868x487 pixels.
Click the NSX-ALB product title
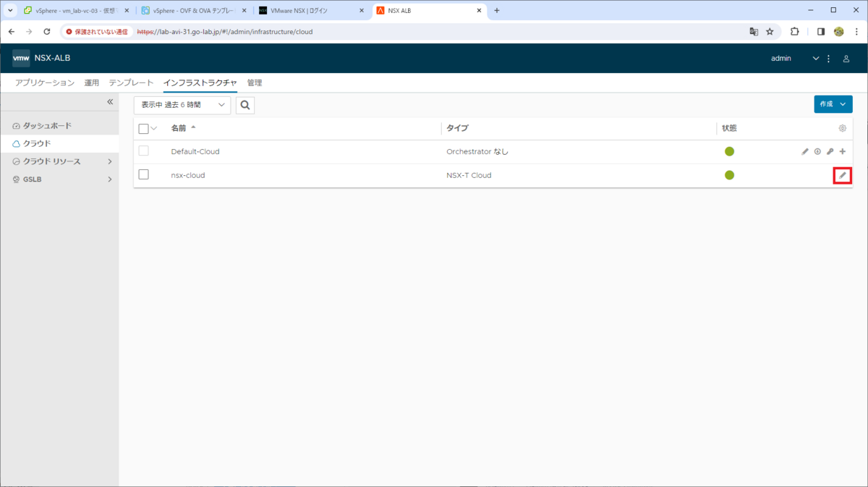click(53, 58)
